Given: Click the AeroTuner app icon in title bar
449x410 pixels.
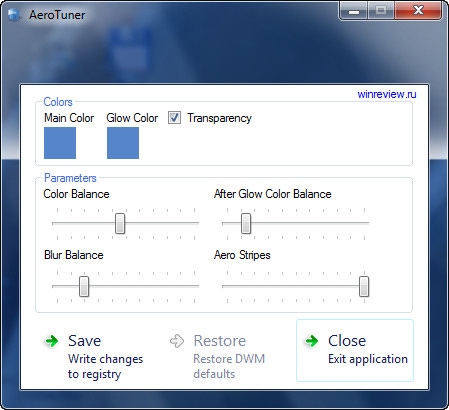Looking at the screenshot, I should [14, 15].
